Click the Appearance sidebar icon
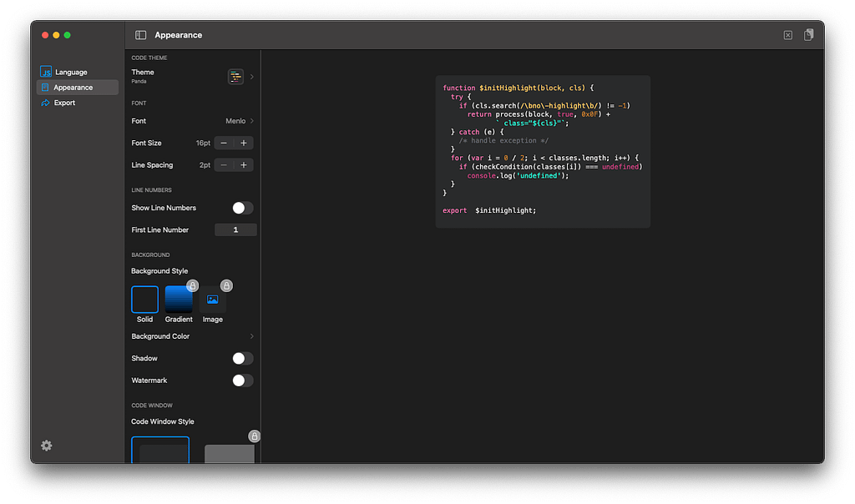 pos(45,87)
